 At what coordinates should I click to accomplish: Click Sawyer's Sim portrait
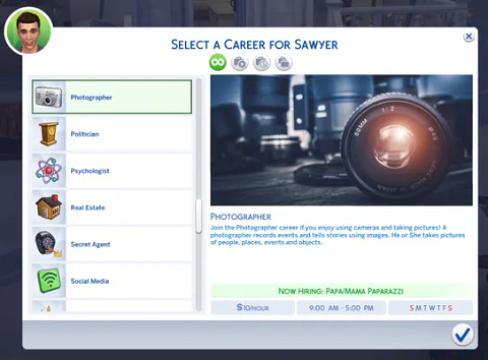click(29, 31)
